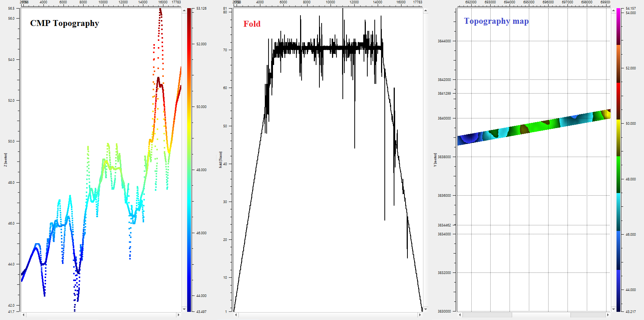This screenshot has width=644, height=320.
Task: Click the Topography map color scale bar
Action: 618,160
